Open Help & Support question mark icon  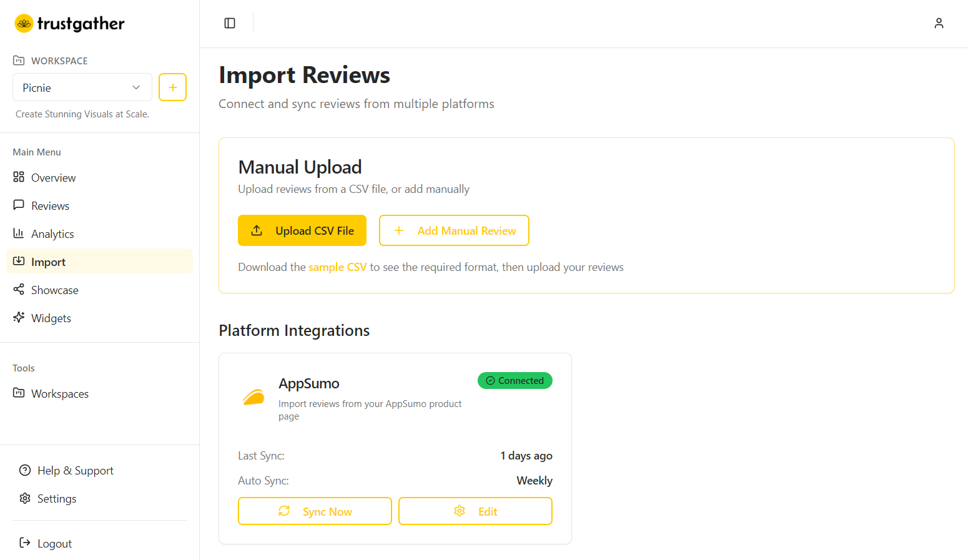coord(24,470)
